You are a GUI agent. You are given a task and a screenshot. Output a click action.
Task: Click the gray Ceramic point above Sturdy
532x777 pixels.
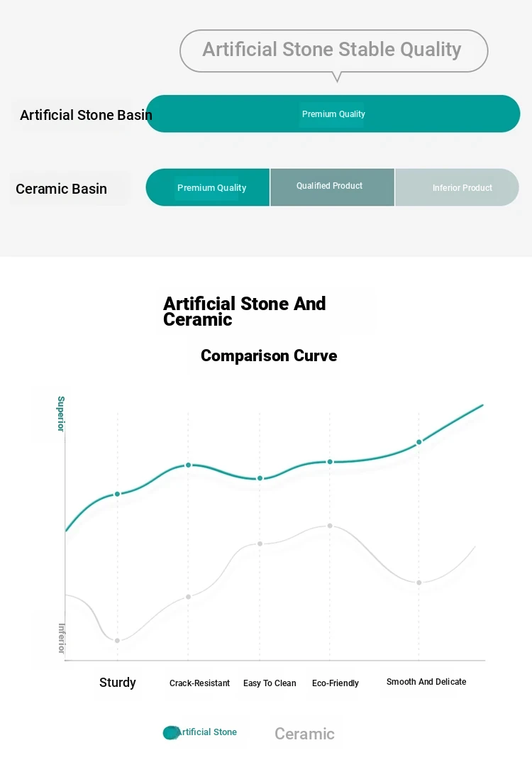tap(118, 641)
